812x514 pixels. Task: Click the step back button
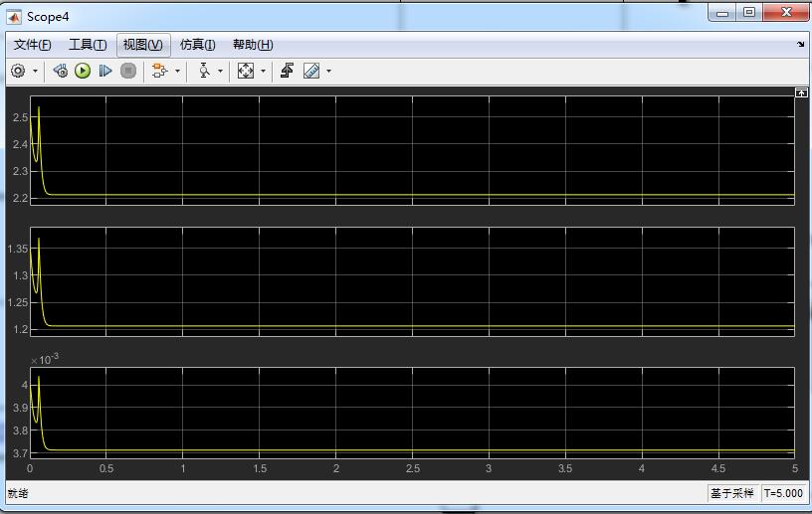click(60, 71)
